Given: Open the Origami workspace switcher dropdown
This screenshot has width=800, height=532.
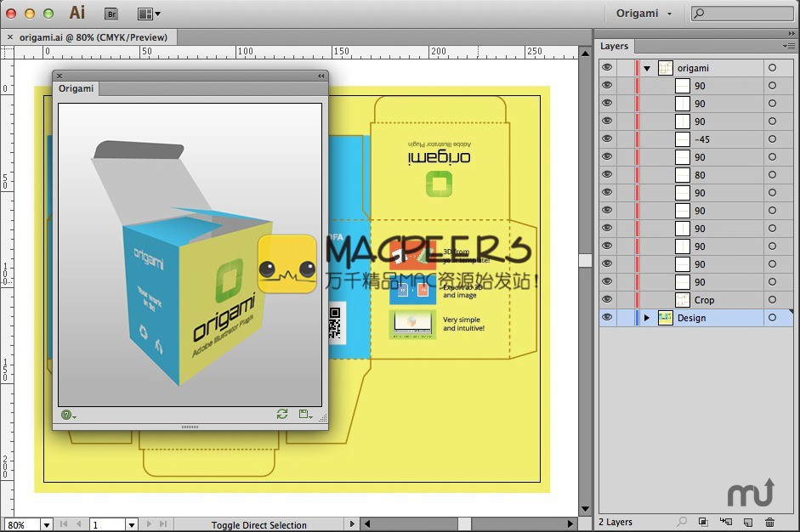Looking at the screenshot, I should click(x=644, y=14).
